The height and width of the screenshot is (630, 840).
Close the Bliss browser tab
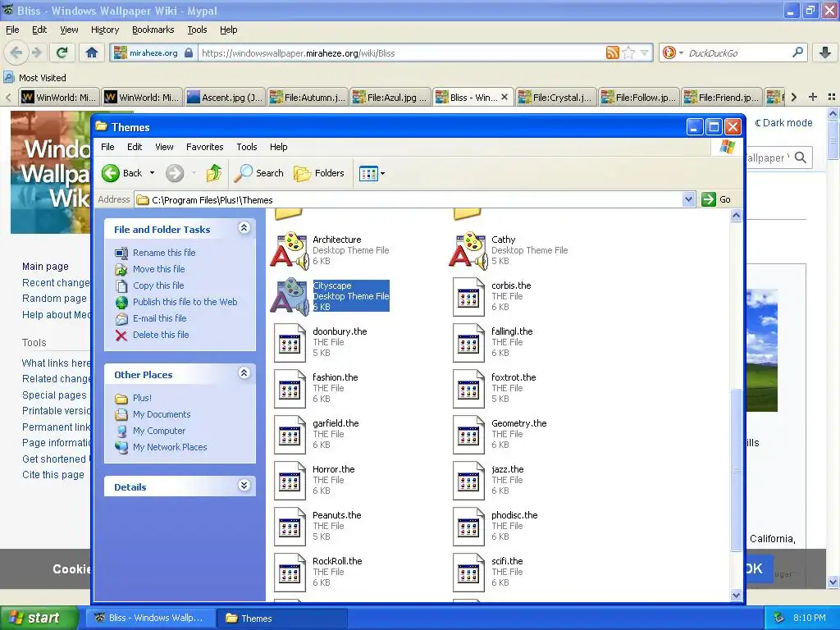coord(504,97)
